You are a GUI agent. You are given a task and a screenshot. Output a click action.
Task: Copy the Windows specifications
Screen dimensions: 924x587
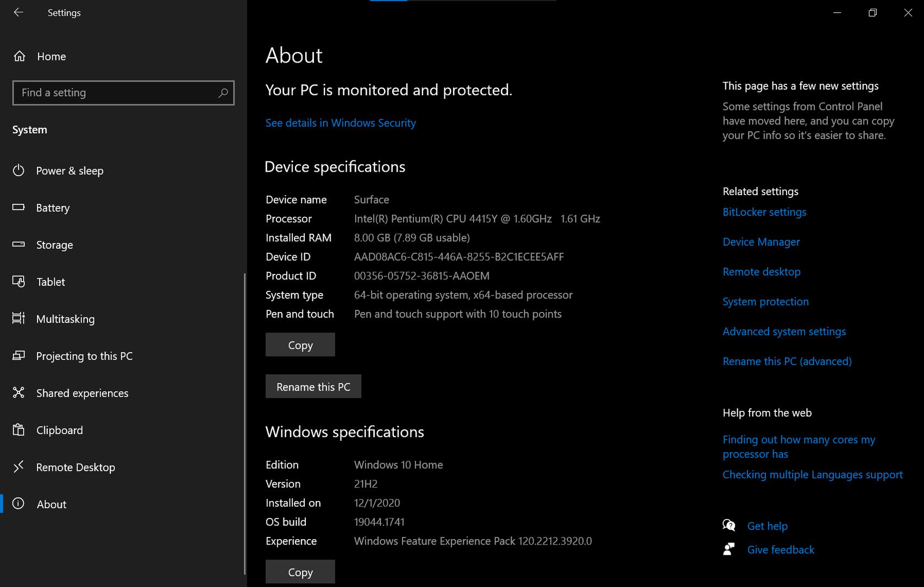(300, 572)
